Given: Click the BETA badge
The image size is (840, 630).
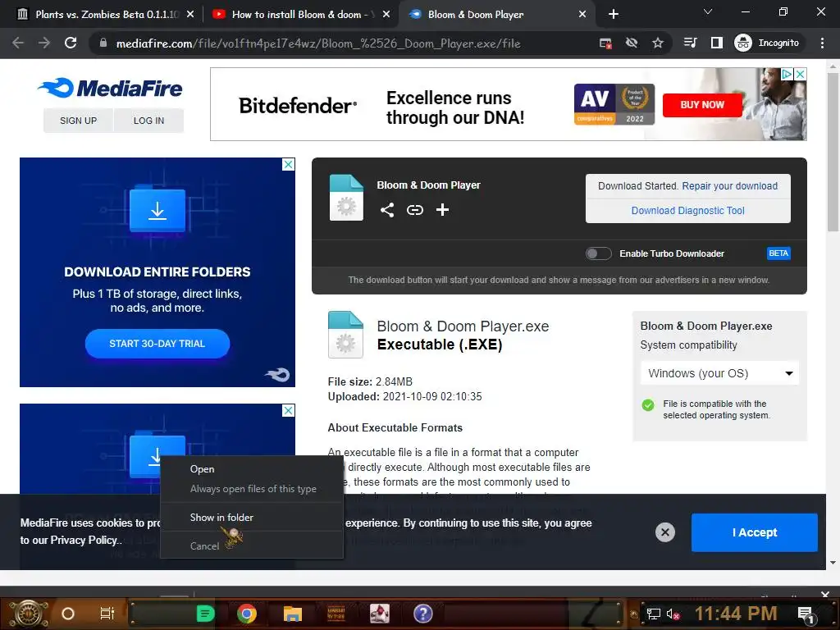Looking at the screenshot, I should coord(778,253).
